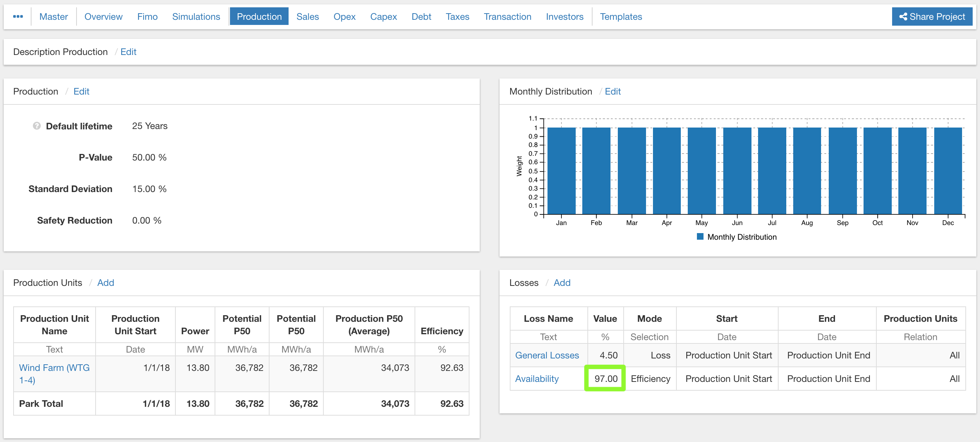Screen dimensions: 980x442
Task: Open the Wind Farm (WTG 1-4) unit
Action: (x=54, y=373)
